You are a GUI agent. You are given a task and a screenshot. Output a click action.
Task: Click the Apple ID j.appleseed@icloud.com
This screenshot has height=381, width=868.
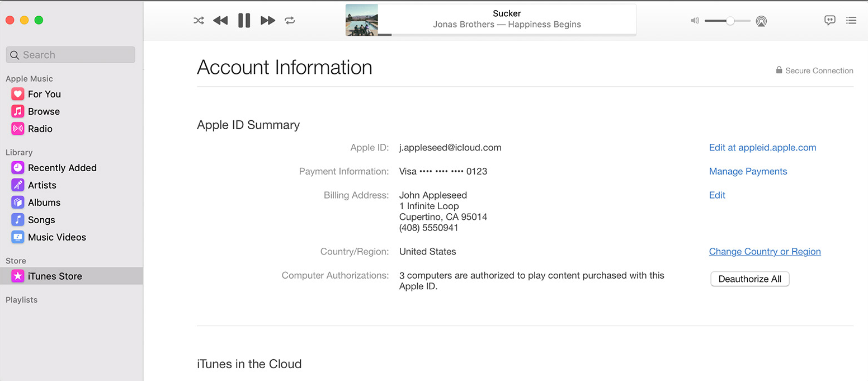450,148
